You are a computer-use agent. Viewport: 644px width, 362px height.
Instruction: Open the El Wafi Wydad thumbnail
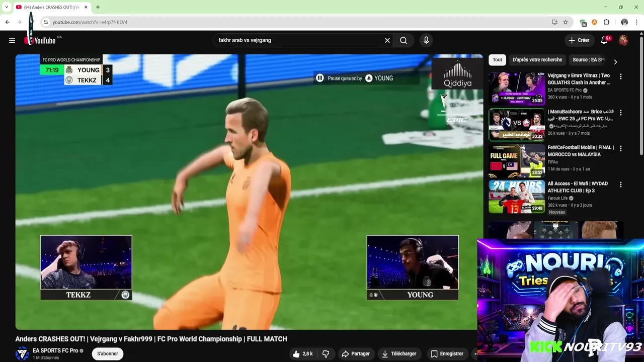(517, 197)
